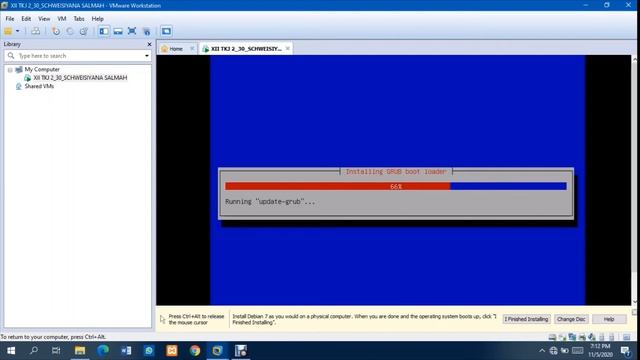640x360 pixels.
Task: Click the network globe tray icon
Action: coord(553,351)
